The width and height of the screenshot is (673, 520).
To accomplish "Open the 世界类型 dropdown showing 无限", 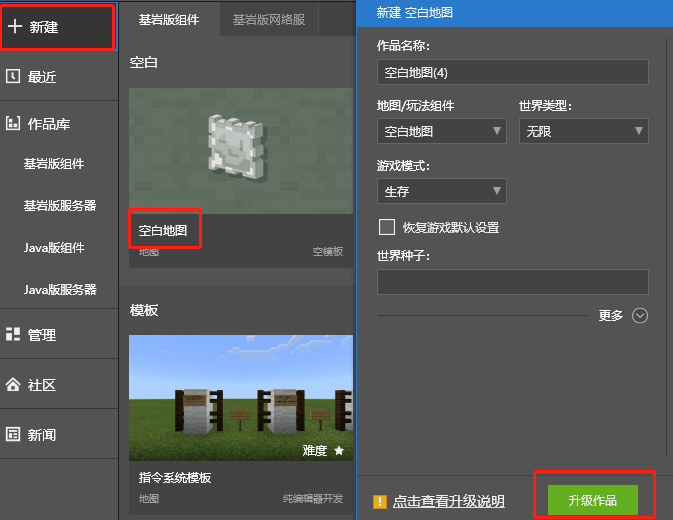I will click(584, 131).
